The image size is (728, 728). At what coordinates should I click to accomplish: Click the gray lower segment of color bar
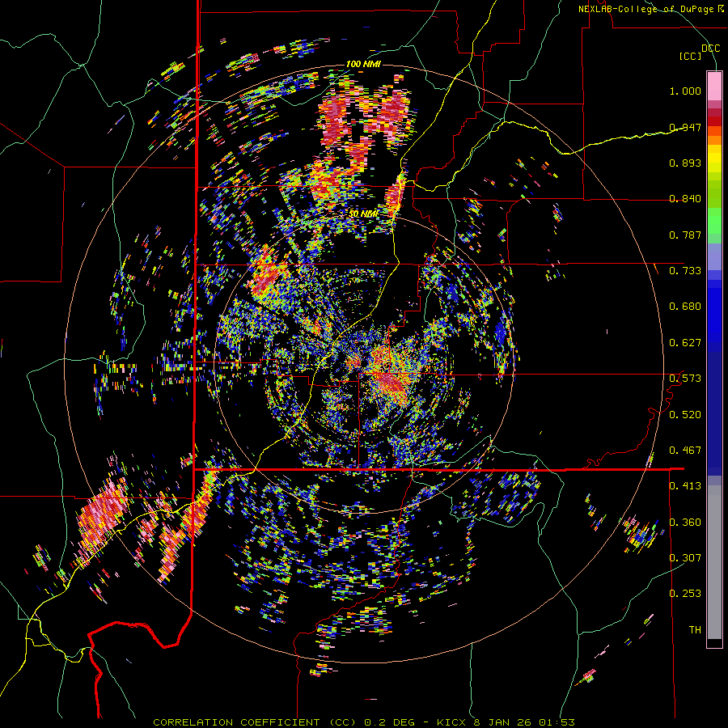coord(714,562)
